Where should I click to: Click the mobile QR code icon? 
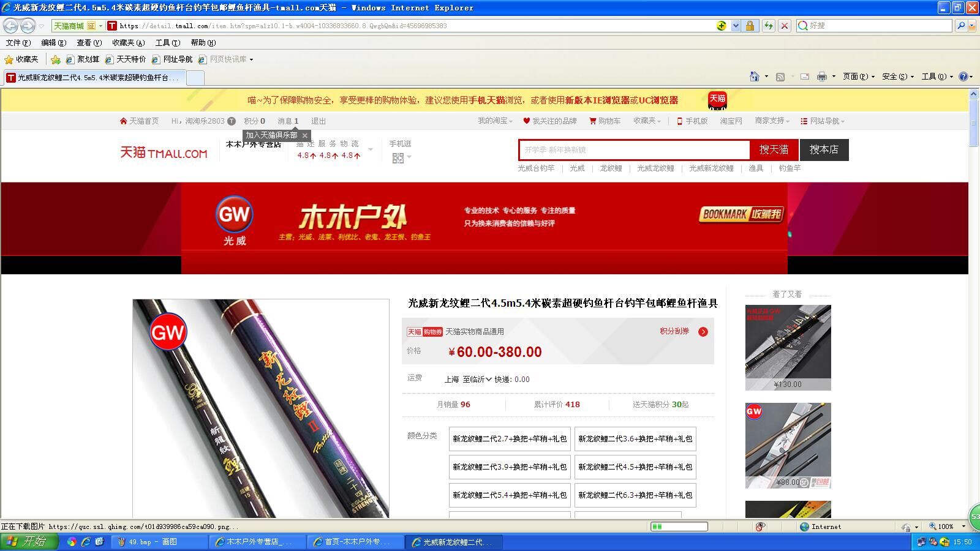(x=398, y=158)
